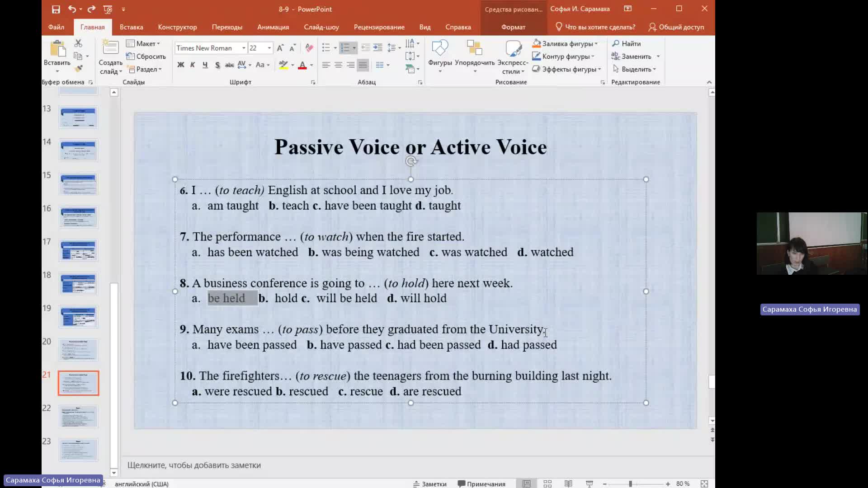Switch to Animation (Анимация) tab

273,27
